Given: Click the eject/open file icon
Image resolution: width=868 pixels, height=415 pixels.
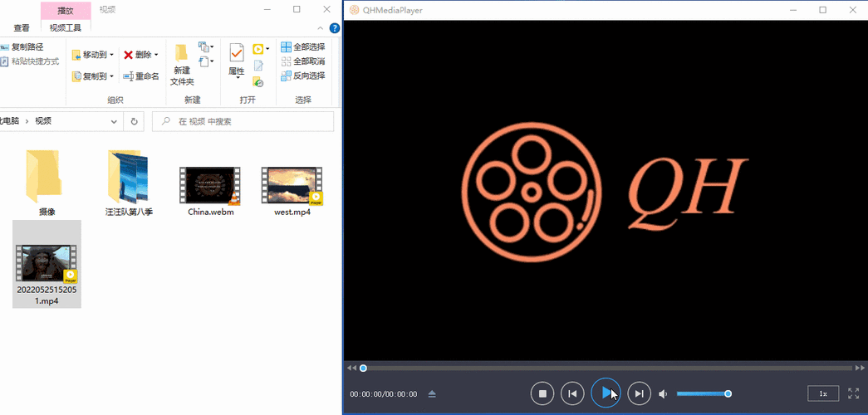Looking at the screenshot, I should pyautogui.click(x=432, y=393).
